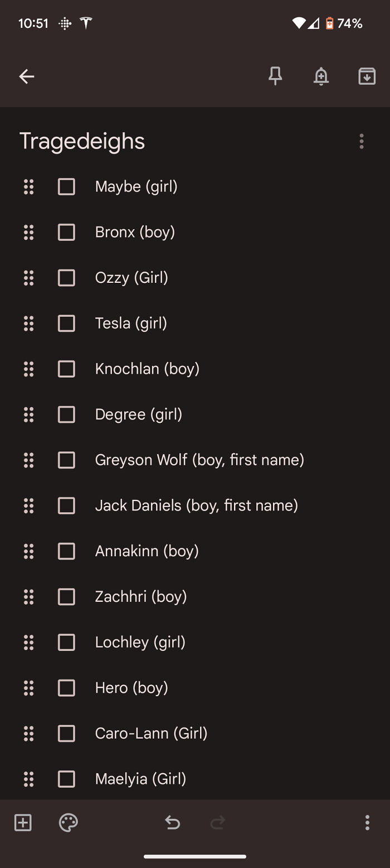
Task: Tap the drag handle beside Maybe (girl)
Action: (28, 186)
